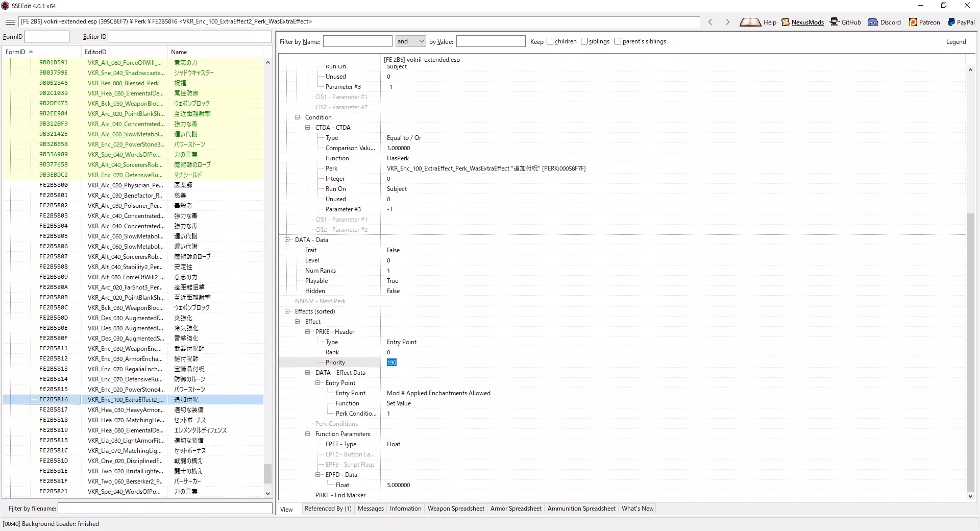Image resolution: width=980 pixels, height=531 pixels.
Task: Collapse the PRKE - Header node
Action: click(x=307, y=332)
